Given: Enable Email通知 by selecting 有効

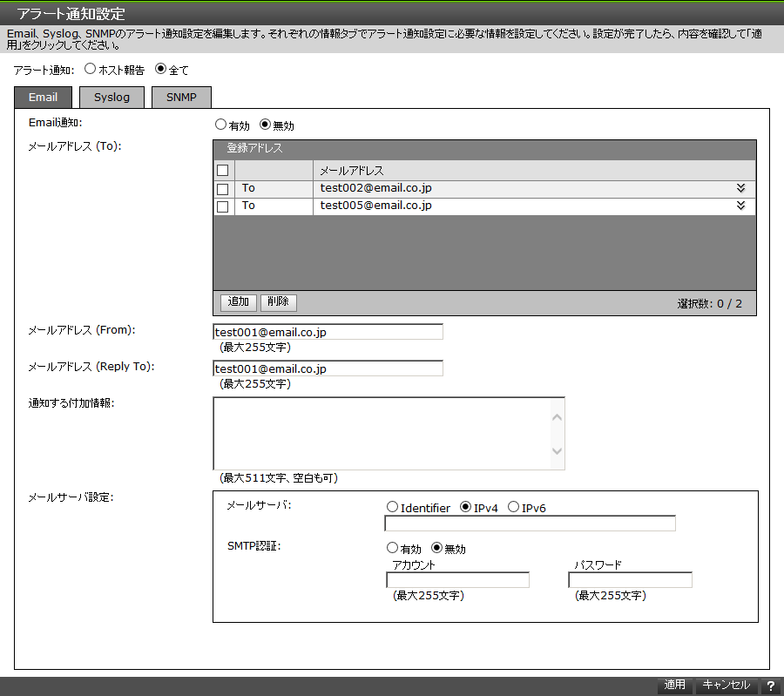Looking at the screenshot, I should tap(221, 124).
